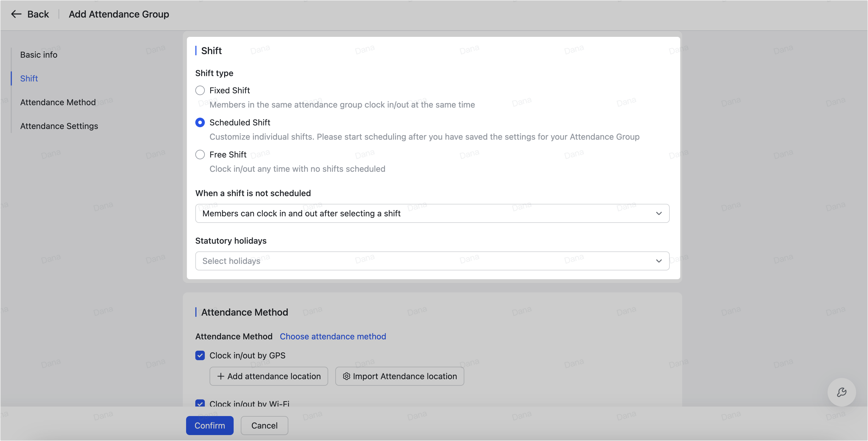Viewport: 868px width, 441px height.
Task: Click the Cancel button
Action: [x=264, y=426]
